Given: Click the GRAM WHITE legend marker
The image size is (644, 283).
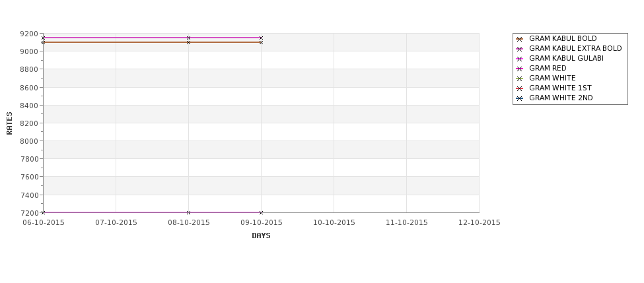Looking at the screenshot, I should tap(519, 79).
